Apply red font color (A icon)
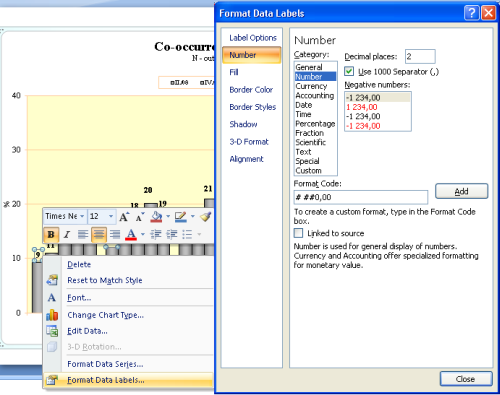 point(131,235)
